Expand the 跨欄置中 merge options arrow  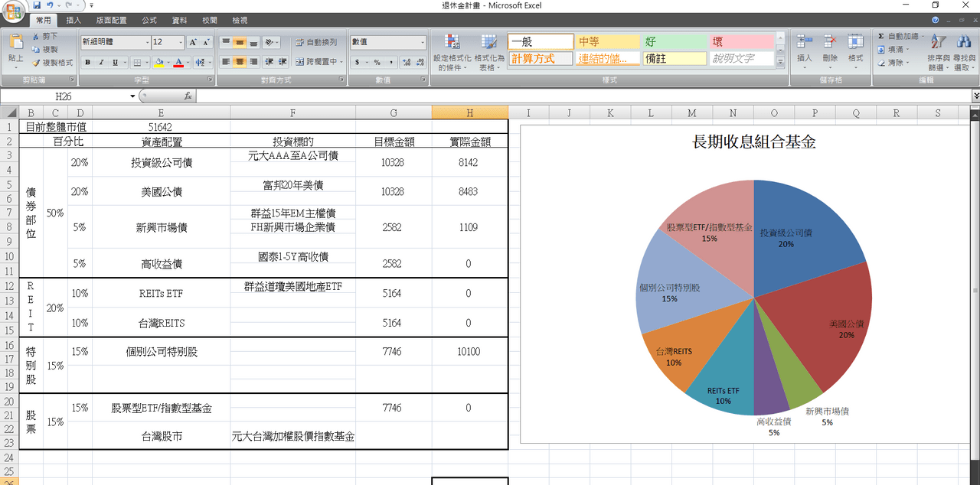click(x=341, y=62)
